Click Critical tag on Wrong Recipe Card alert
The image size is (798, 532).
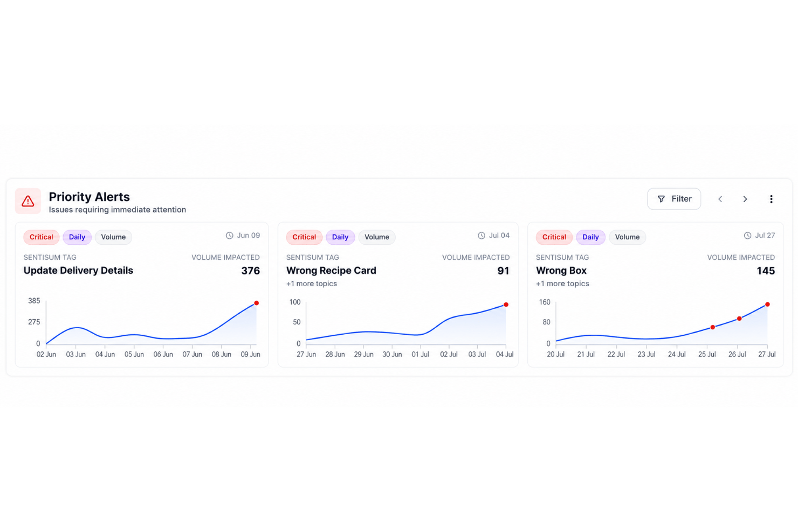pos(304,237)
